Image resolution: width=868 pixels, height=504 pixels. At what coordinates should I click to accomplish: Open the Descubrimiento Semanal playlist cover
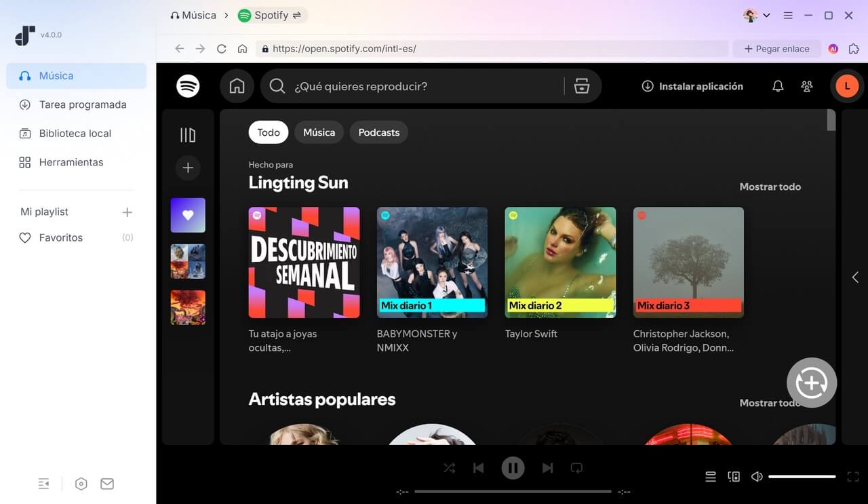coord(304,263)
